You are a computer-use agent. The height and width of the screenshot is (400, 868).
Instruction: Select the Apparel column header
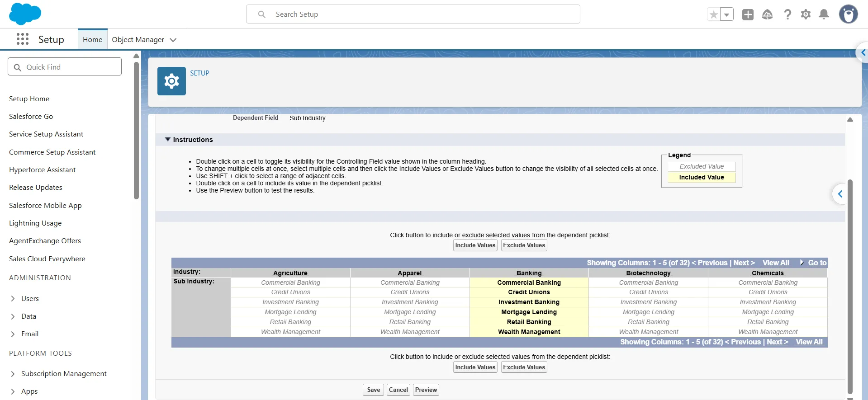click(410, 273)
